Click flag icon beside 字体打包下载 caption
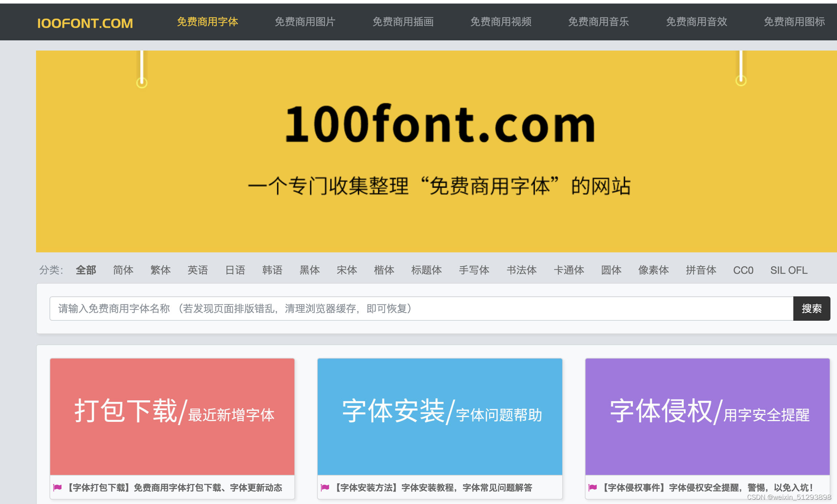Viewport: 837px width, 504px height. pyautogui.click(x=57, y=488)
